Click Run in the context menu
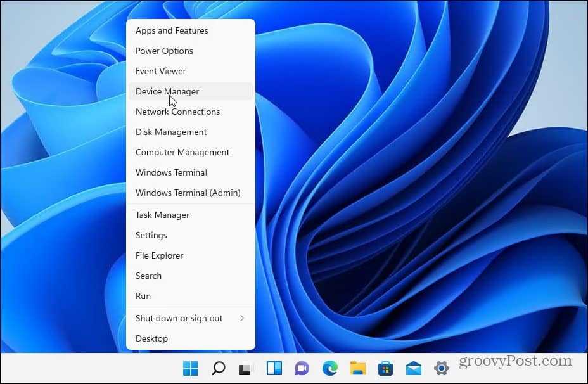The image size is (588, 384). pyautogui.click(x=143, y=296)
